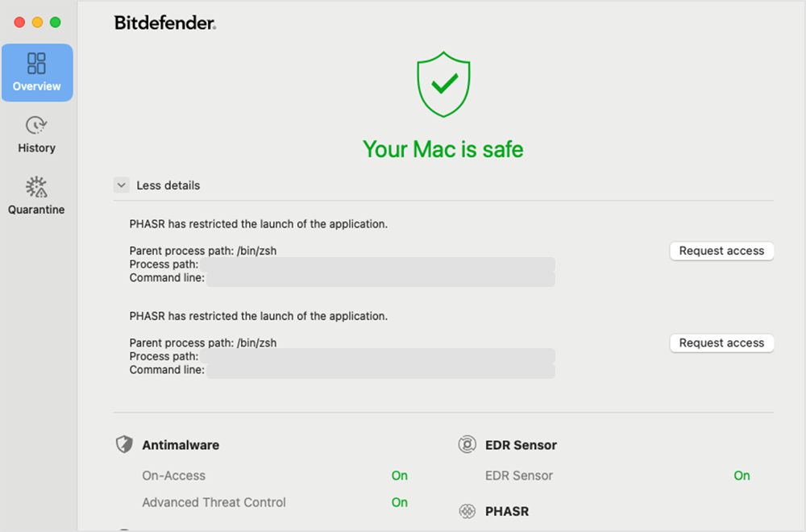Click the green shield checkmark icon
Viewport: 806px width, 532px height.
[x=443, y=85]
